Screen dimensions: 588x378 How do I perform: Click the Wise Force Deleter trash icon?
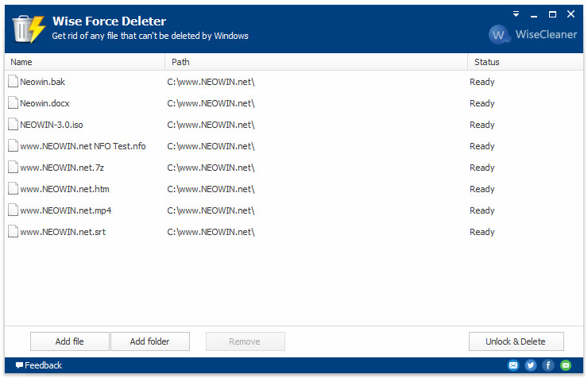(29, 29)
